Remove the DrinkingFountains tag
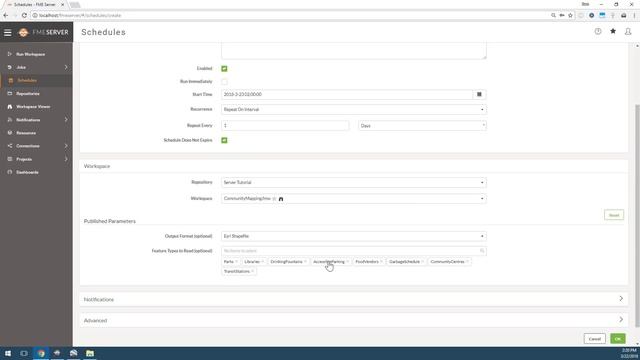 305,262
